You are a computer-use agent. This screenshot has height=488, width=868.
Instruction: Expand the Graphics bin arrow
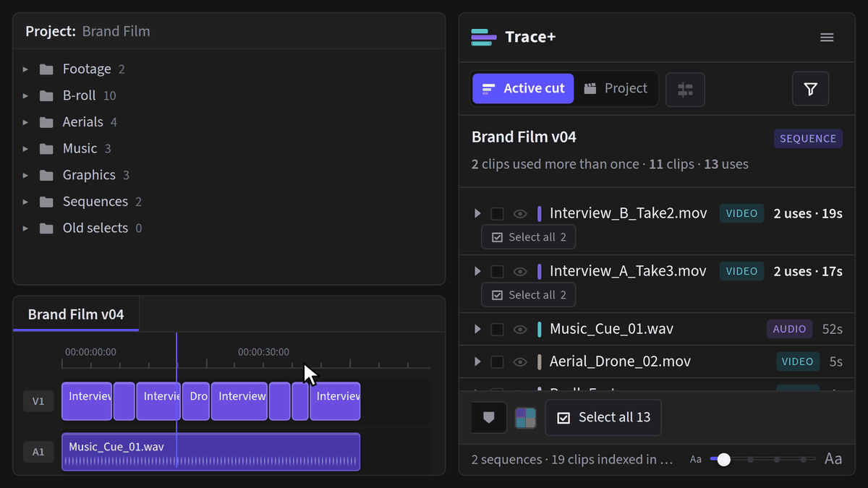click(x=25, y=175)
